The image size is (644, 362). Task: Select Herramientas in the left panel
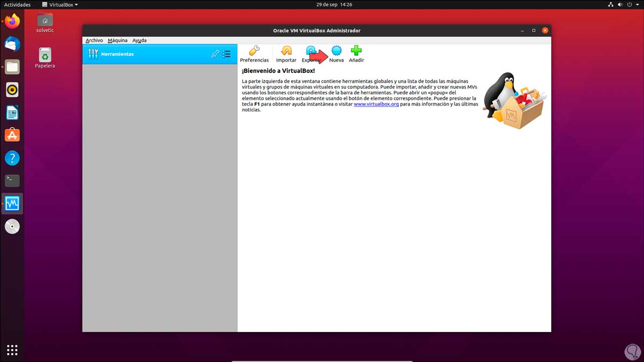(x=160, y=54)
